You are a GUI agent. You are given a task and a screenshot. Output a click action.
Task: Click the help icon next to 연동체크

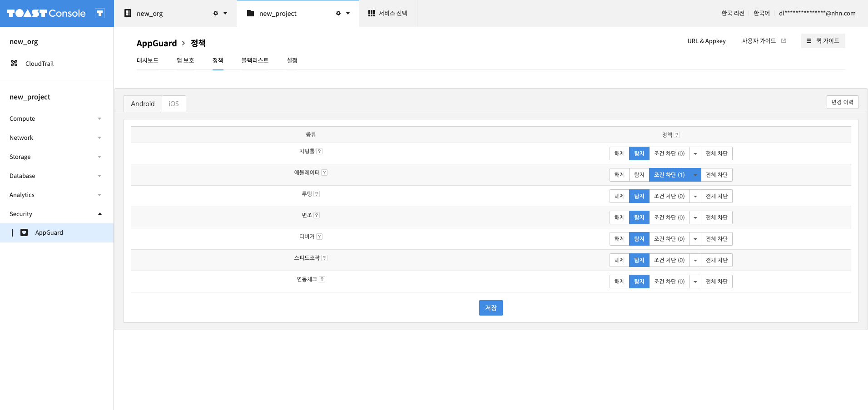(322, 279)
